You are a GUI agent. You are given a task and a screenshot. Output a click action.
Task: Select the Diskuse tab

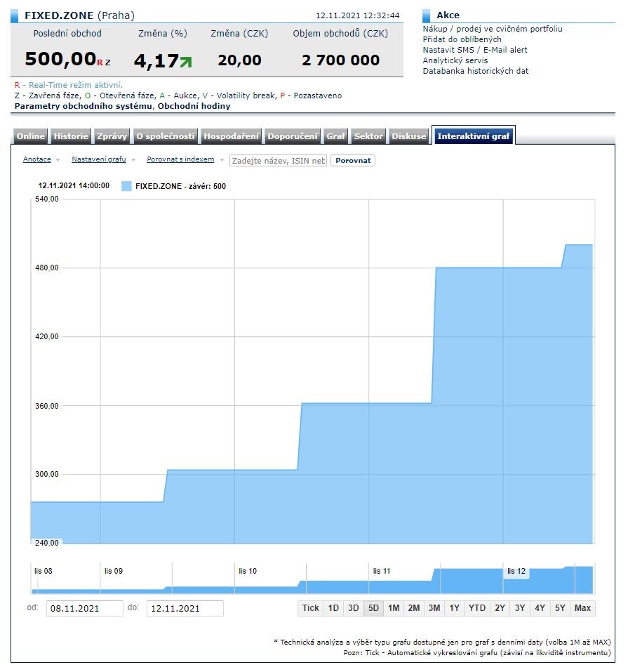click(408, 136)
